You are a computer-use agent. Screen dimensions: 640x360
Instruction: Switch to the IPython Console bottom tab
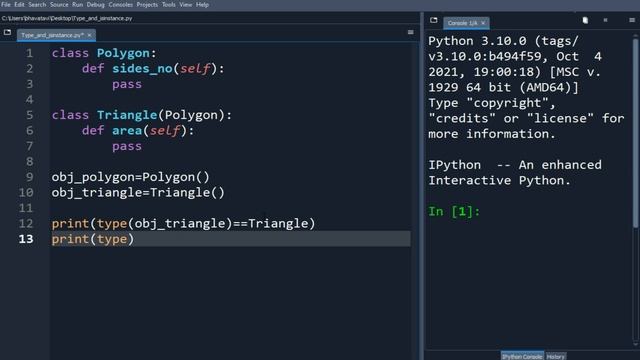522,356
